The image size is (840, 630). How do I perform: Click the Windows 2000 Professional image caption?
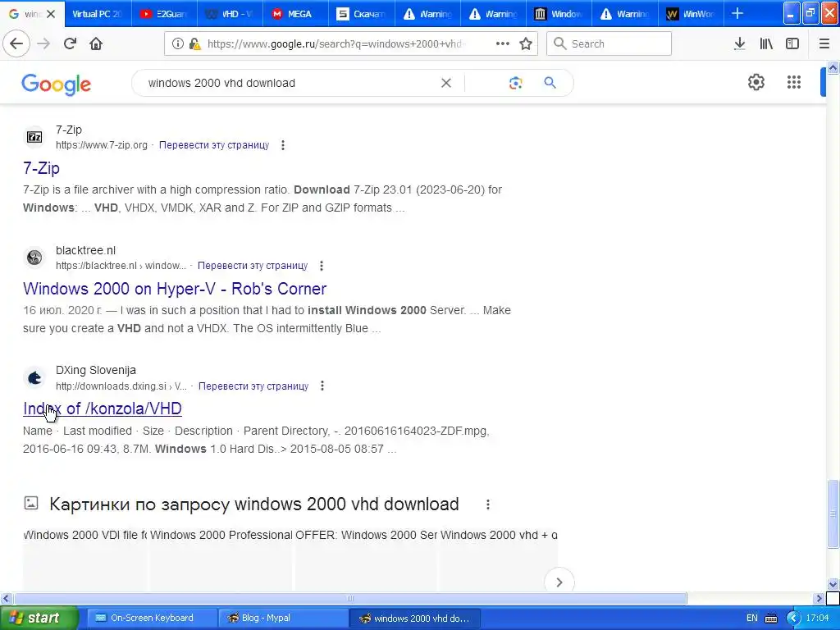click(221, 535)
